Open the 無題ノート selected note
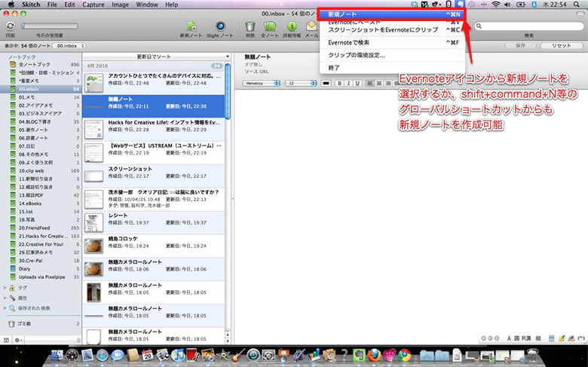 pos(154,106)
